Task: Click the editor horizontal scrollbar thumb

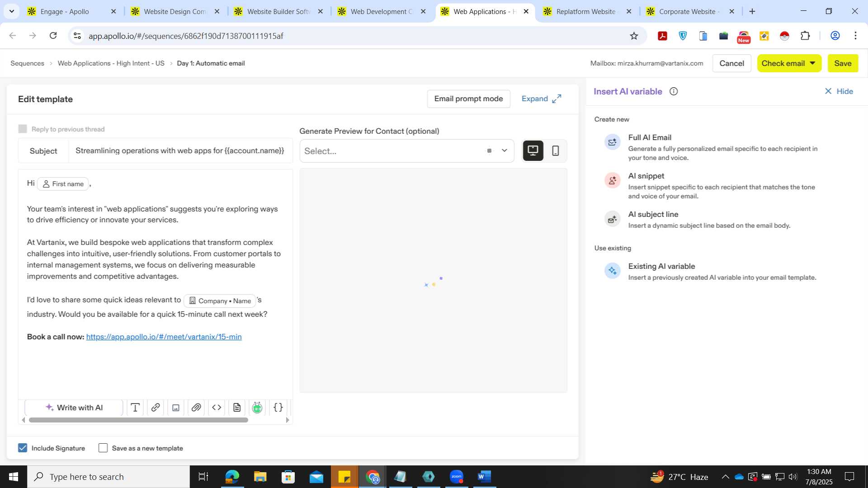Action: (138, 420)
